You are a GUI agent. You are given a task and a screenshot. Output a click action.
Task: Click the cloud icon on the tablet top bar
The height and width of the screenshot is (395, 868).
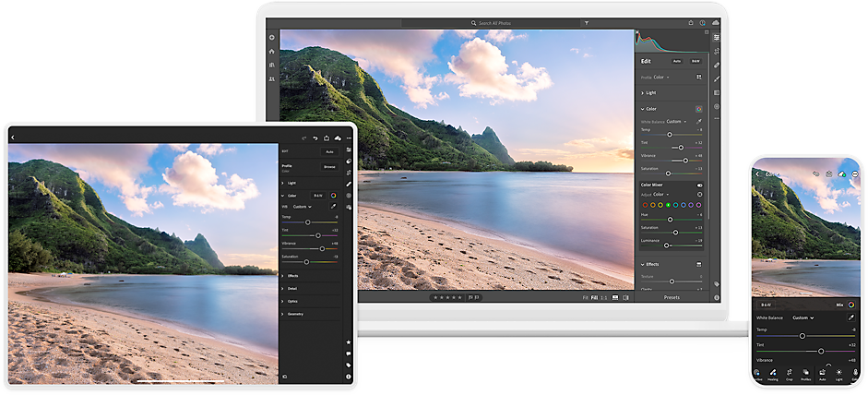338,138
